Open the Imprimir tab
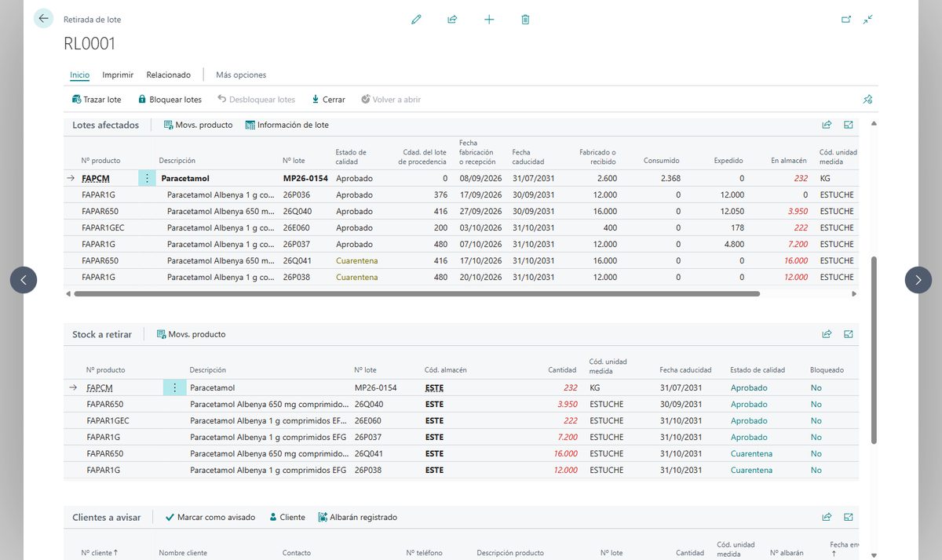Image resolution: width=942 pixels, height=560 pixels. tap(118, 75)
